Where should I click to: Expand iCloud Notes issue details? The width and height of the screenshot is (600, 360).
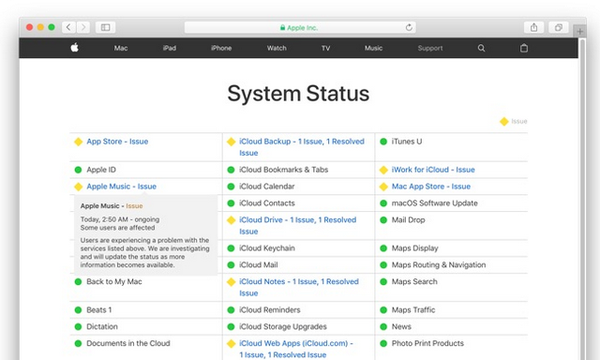(x=299, y=287)
